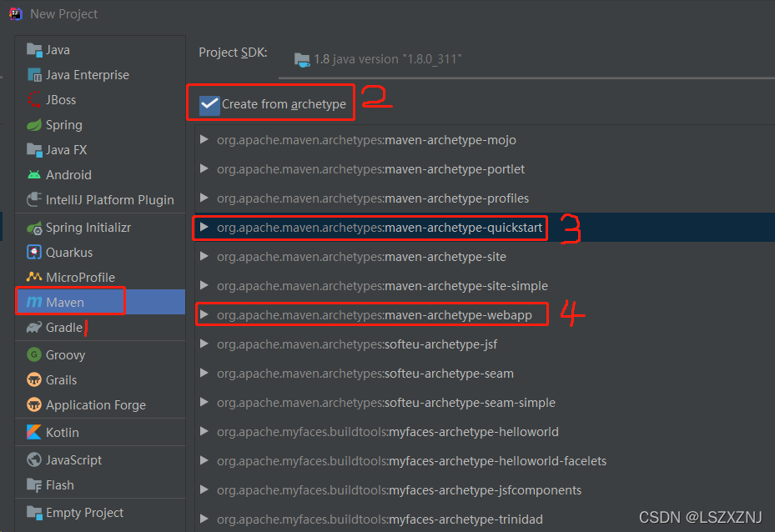Viewport: 775px width, 532px height.
Task: Click the MicroProfile icon
Action: pyautogui.click(x=34, y=277)
